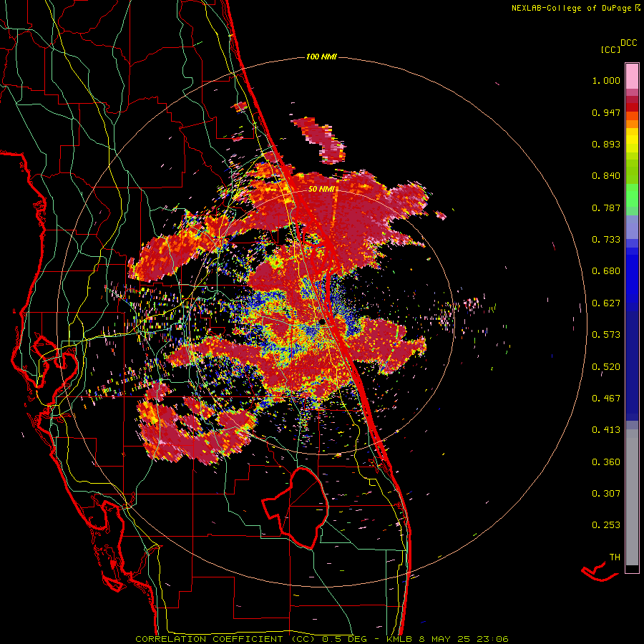Click the KMLB radar site black dot
This screenshot has height=644, width=644.
(323, 322)
